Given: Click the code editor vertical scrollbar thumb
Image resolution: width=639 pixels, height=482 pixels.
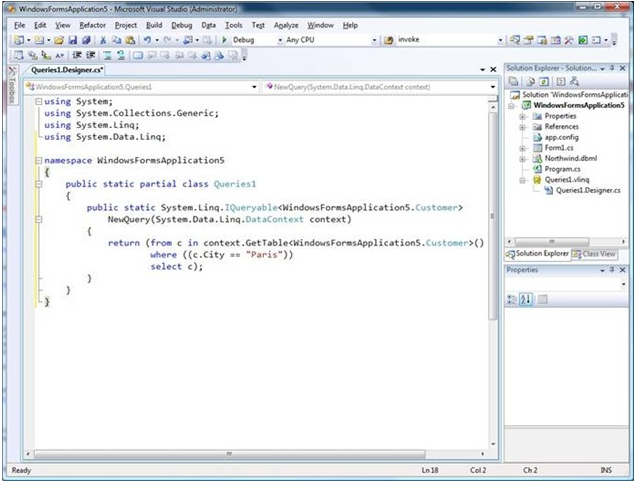Looking at the screenshot, I should (493, 216).
